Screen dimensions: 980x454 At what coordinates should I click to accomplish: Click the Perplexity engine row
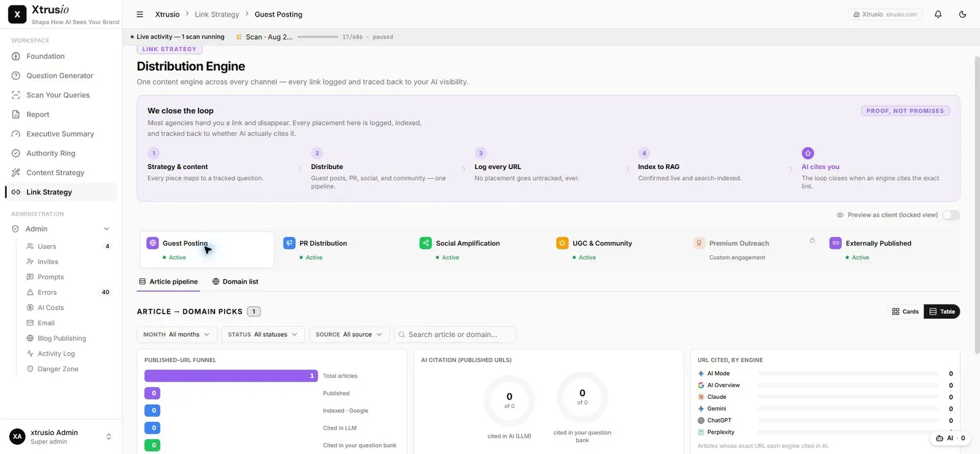[x=825, y=432]
